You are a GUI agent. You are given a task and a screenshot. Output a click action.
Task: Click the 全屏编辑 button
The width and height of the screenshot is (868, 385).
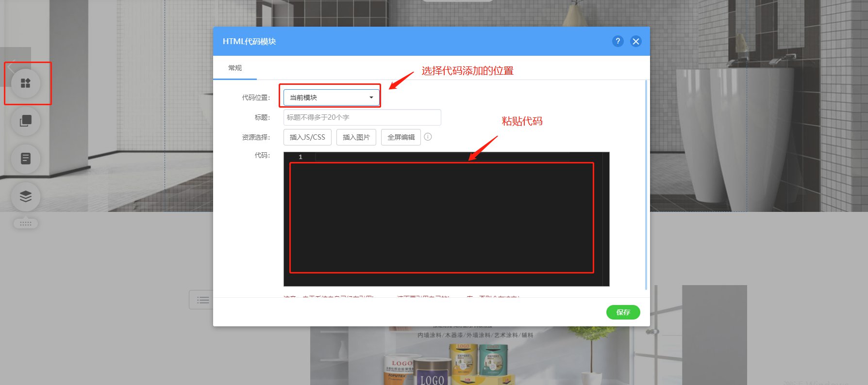[401, 137]
